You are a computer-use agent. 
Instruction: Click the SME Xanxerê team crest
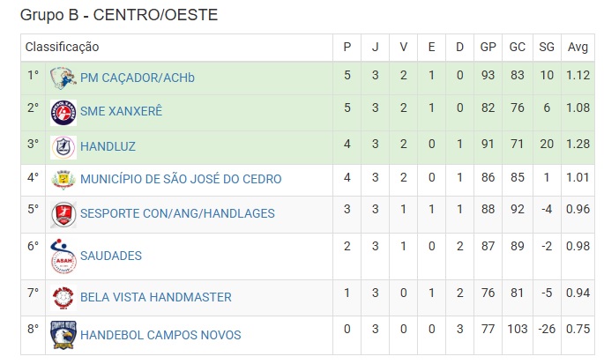tap(63, 113)
